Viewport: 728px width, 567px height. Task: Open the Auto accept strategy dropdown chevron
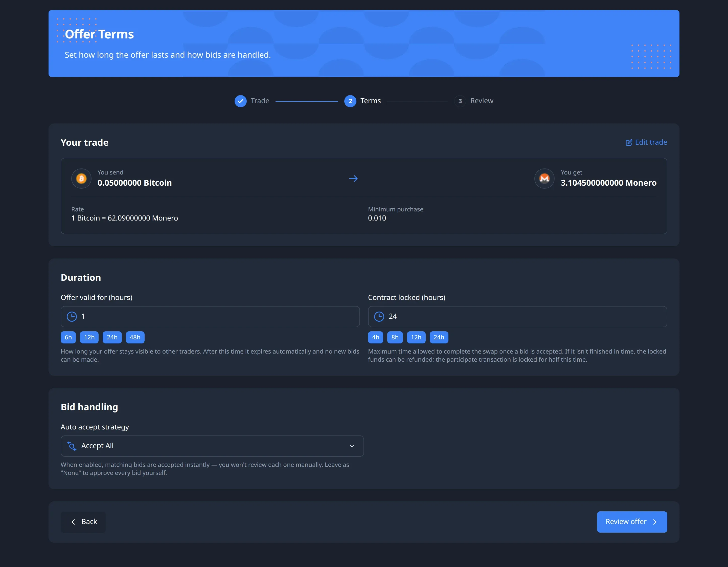coord(352,446)
